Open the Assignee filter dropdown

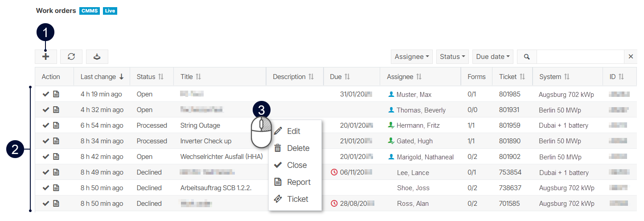412,57
